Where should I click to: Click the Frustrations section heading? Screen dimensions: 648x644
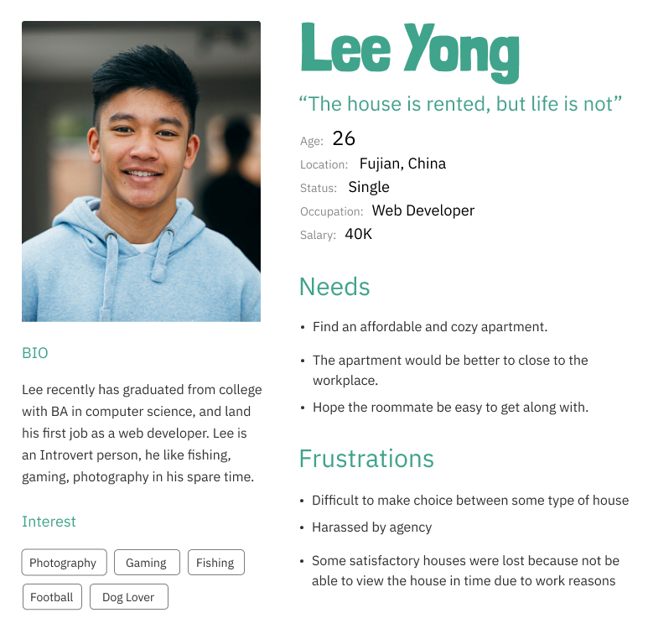pos(366,459)
